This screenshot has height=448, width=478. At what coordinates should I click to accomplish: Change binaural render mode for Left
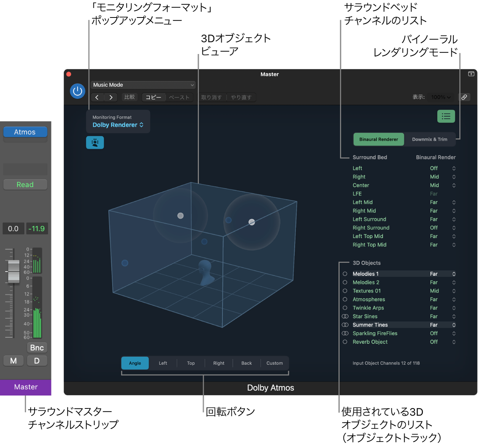[443, 168]
